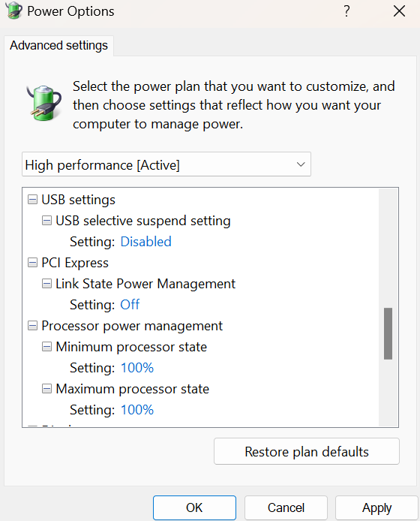Collapse the PCI Express node

coord(32,263)
